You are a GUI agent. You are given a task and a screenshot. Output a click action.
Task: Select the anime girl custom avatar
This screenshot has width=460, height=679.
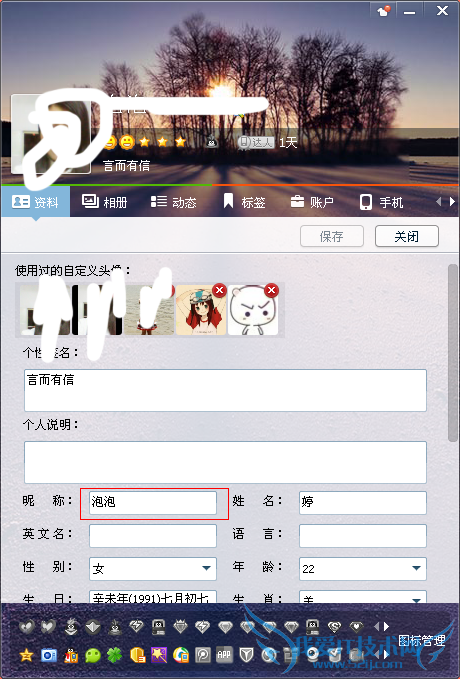[x=201, y=311]
